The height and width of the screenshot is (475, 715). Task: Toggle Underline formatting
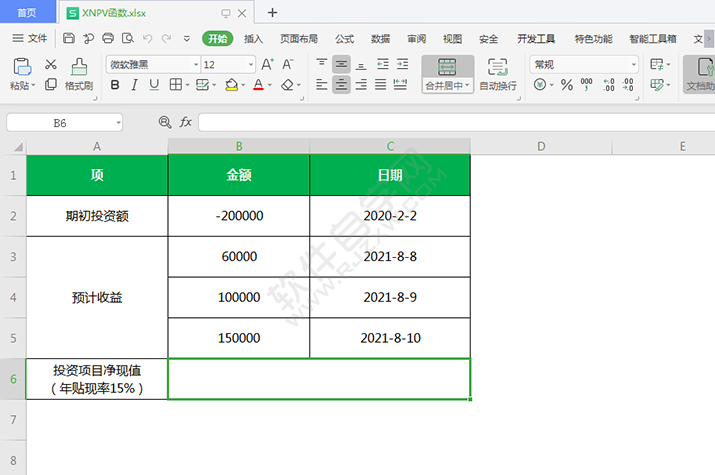[154, 85]
